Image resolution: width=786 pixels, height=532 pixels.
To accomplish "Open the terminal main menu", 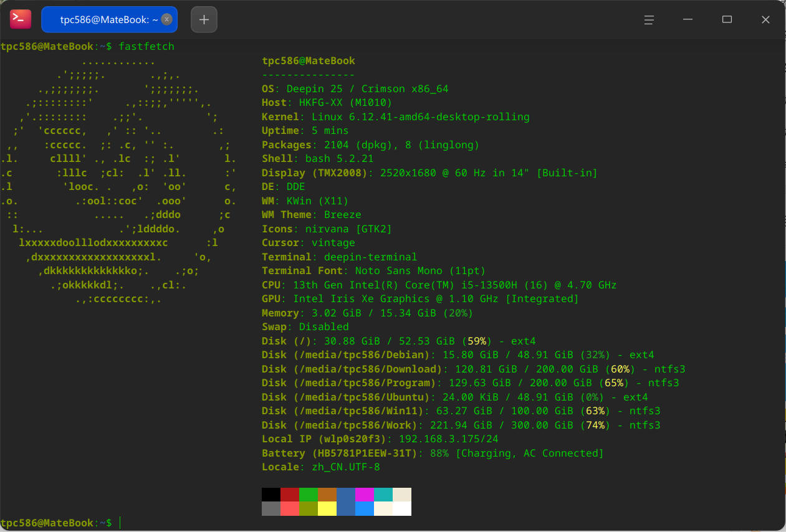I will click(x=648, y=19).
